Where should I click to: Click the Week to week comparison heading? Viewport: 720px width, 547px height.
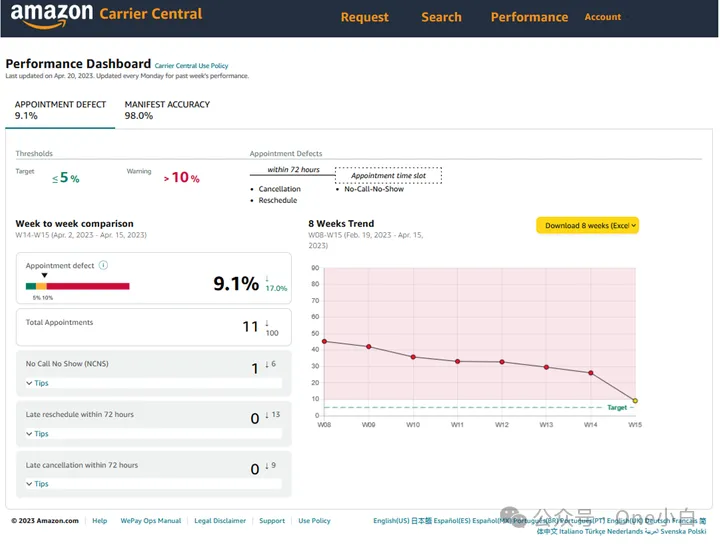tap(74, 224)
